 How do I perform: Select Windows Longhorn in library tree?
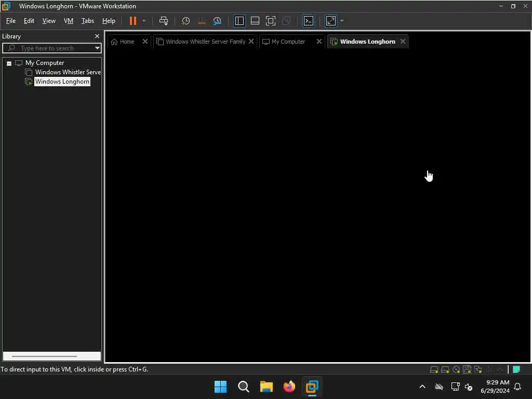click(62, 82)
